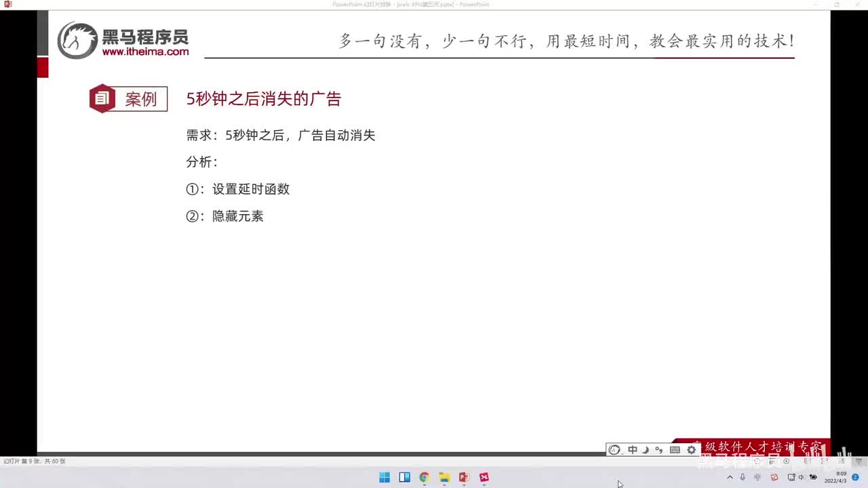
Task: Click the step ①：设置延时函数
Action: [238, 189]
